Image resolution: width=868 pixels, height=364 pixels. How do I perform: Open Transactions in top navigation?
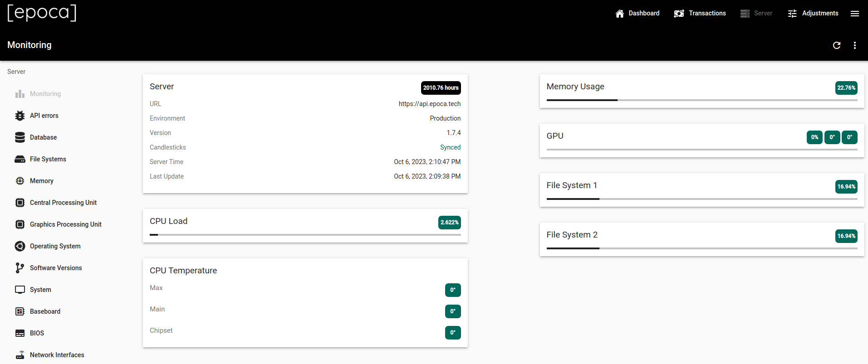pos(700,13)
